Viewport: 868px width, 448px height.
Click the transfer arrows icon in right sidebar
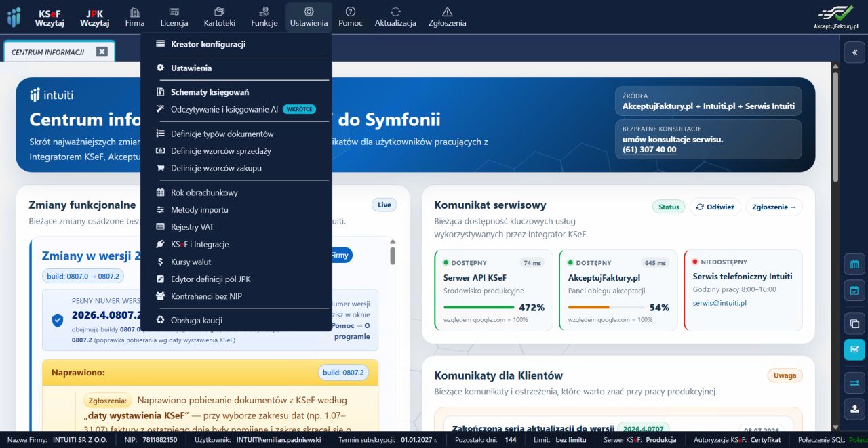(854, 383)
